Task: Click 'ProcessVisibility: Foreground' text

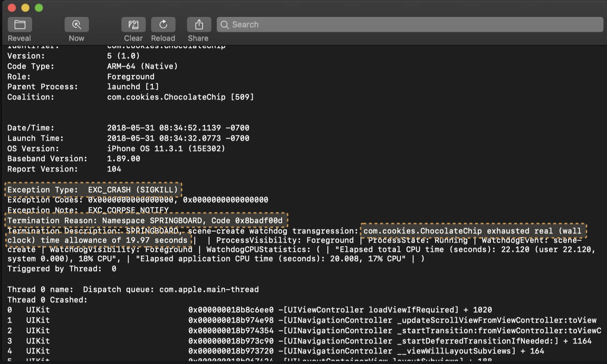Action: click(285, 240)
